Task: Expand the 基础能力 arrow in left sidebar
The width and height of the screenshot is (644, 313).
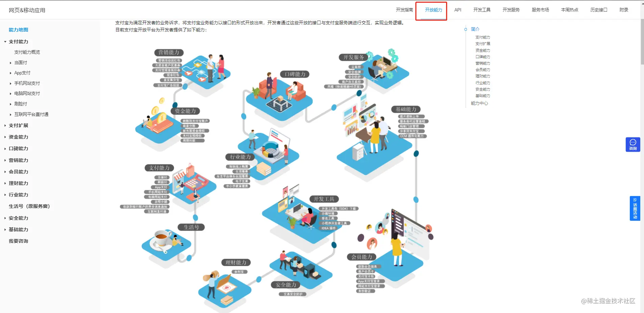Action: (x=5, y=230)
